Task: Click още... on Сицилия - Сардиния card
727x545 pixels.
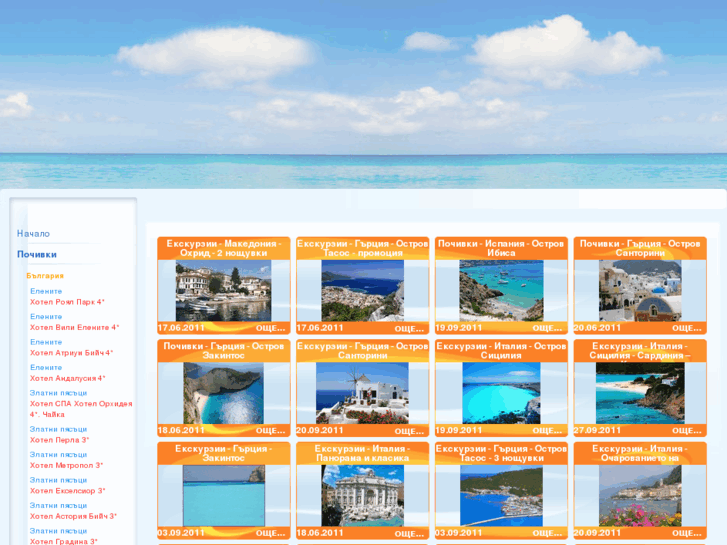Action: [687, 430]
